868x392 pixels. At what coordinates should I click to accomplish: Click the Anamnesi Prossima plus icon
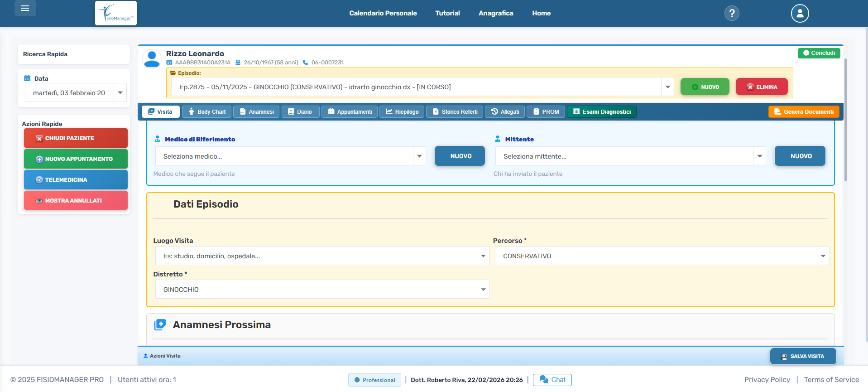click(x=160, y=324)
